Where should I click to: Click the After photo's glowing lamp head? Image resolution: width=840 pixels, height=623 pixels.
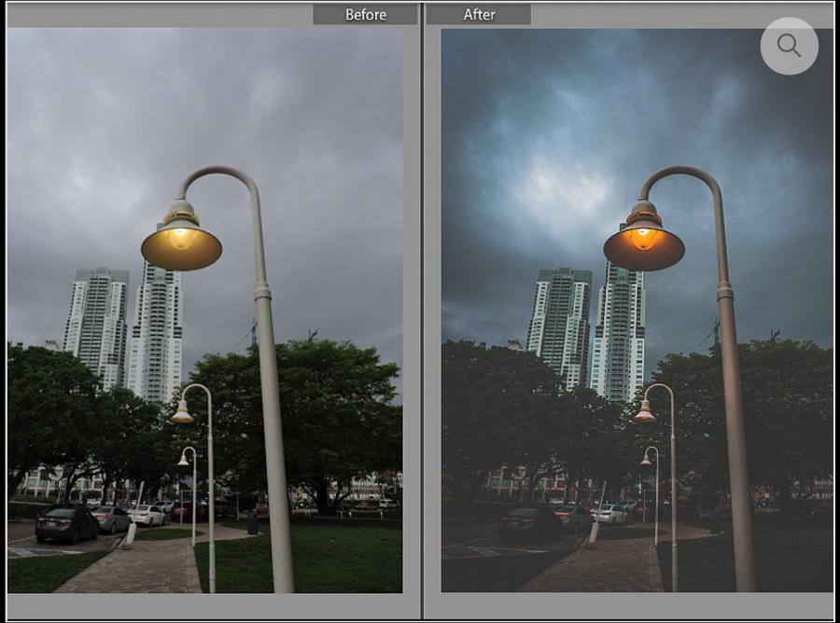(643, 242)
